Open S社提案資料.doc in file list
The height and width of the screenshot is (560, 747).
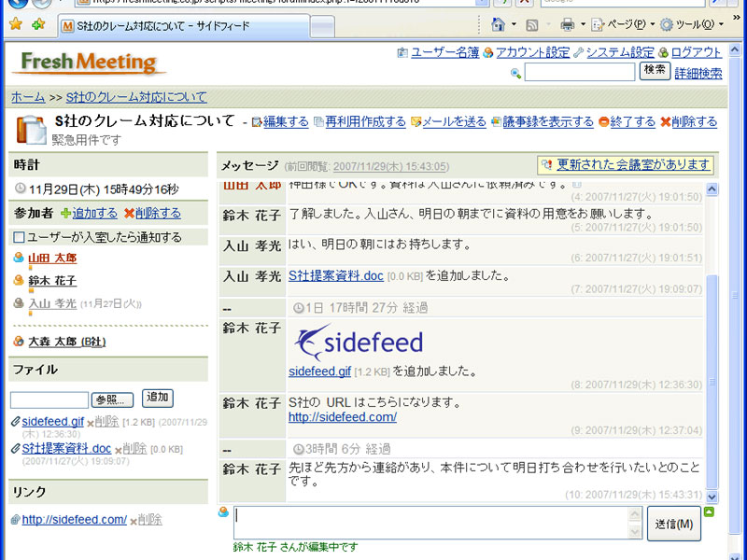pos(66,449)
